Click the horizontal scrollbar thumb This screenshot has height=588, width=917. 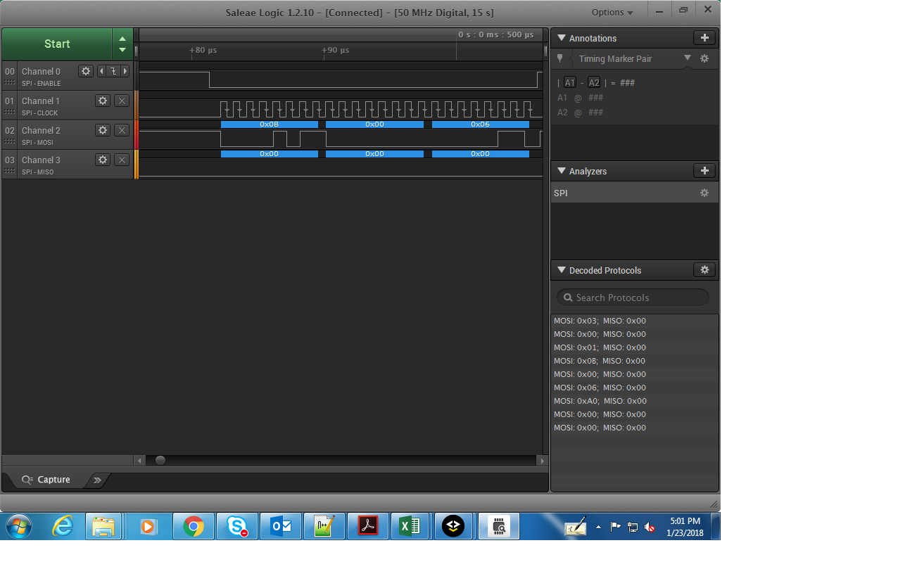[x=160, y=461]
